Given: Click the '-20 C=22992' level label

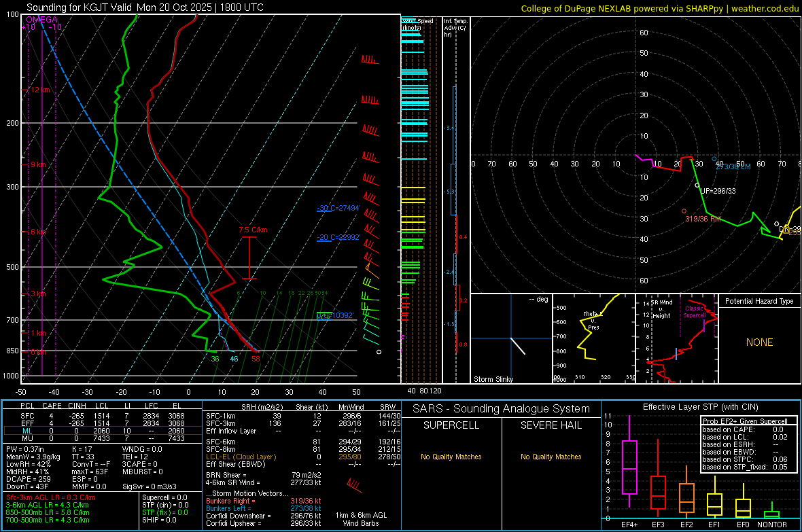Looking at the screenshot, I should 338,237.
